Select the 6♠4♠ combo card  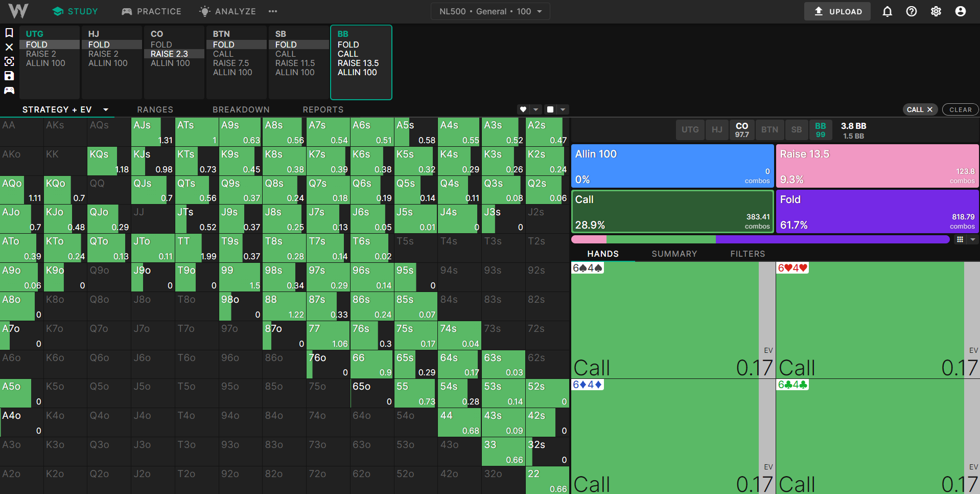coord(673,320)
